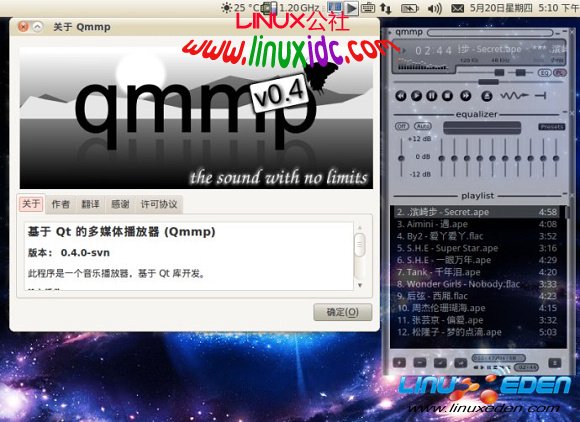
Task: Open the mail envelope indicator
Action: [458, 8]
